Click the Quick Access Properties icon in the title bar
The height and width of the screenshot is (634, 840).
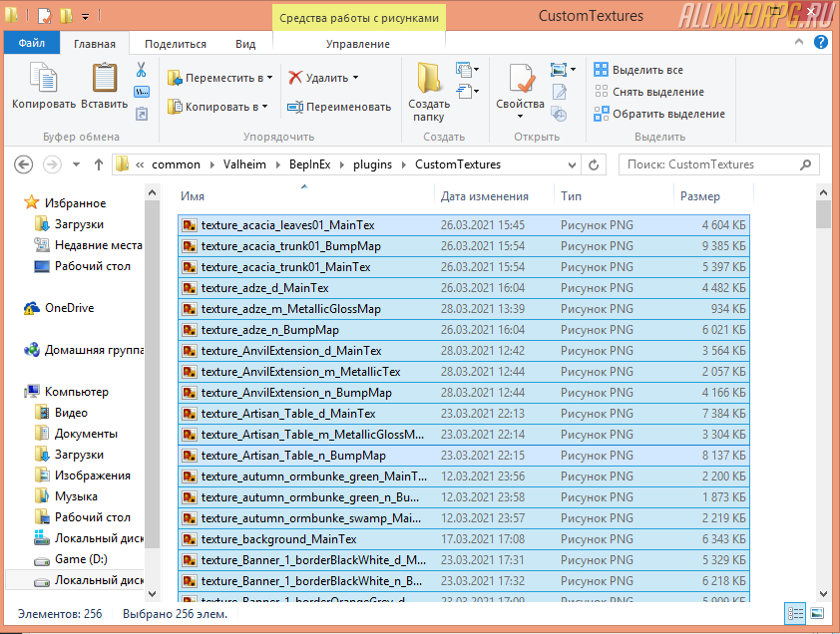(x=45, y=16)
